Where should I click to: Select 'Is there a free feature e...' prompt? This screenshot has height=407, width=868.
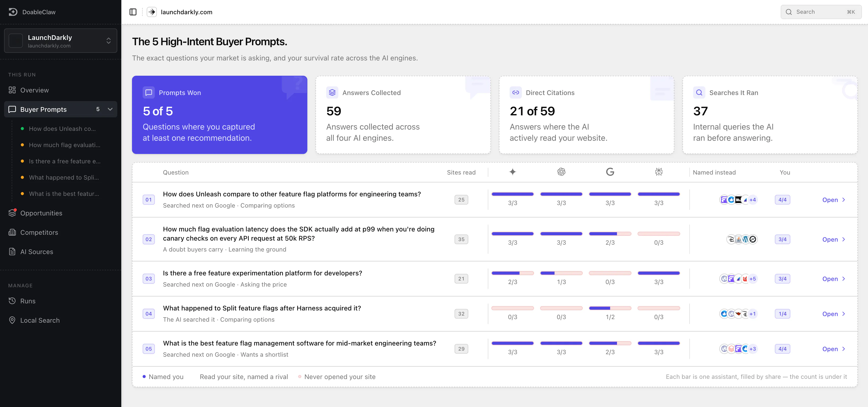click(x=64, y=161)
